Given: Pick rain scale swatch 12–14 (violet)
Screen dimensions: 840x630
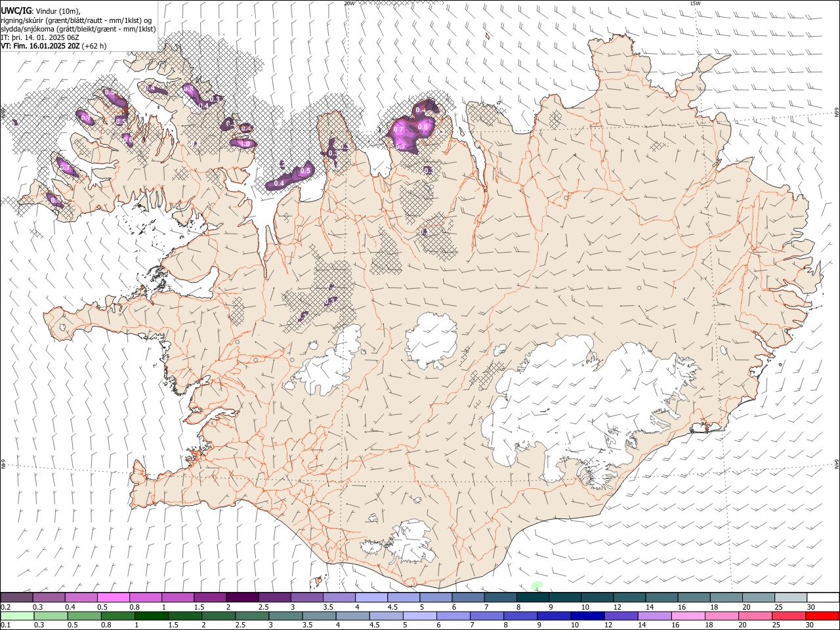Looking at the screenshot, I should tap(620, 616).
